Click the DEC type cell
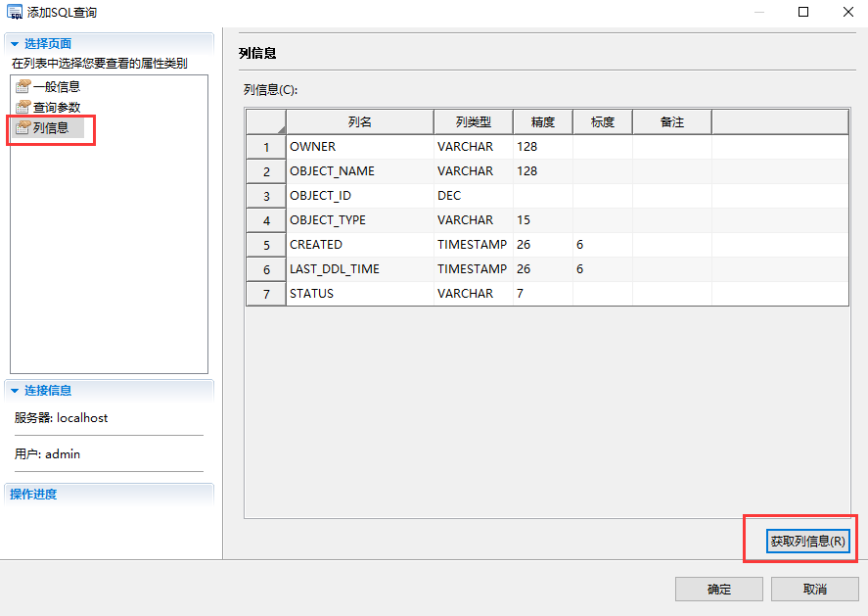 (x=474, y=196)
